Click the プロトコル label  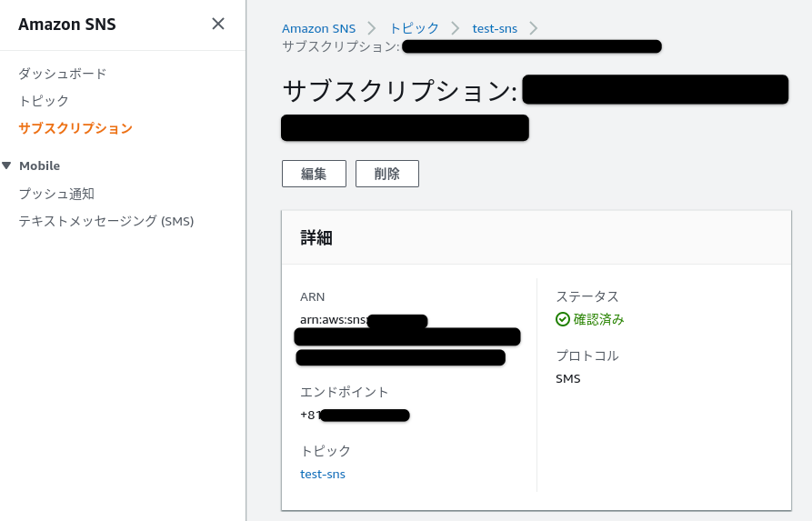[587, 356]
